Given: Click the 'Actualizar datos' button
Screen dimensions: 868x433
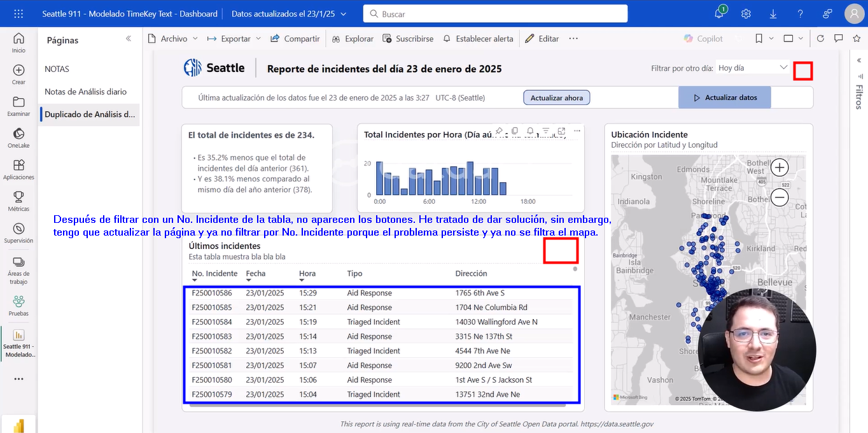Looking at the screenshot, I should pyautogui.click(x=724, y=97).
